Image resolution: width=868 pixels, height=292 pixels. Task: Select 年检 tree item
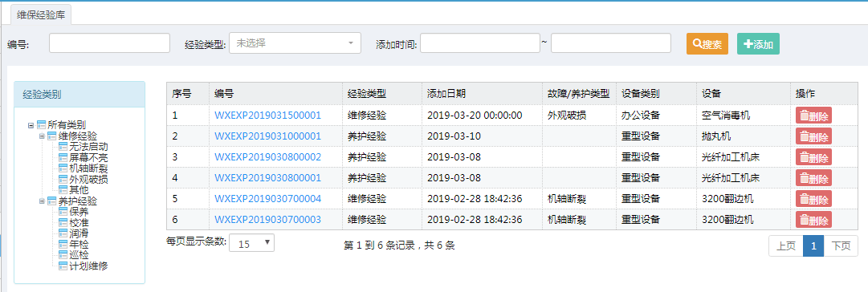pos(79,244)
